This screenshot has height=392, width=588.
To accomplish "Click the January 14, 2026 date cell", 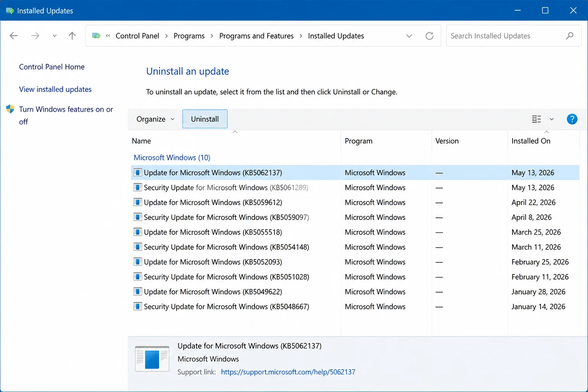I will click(x=538, y=307).
